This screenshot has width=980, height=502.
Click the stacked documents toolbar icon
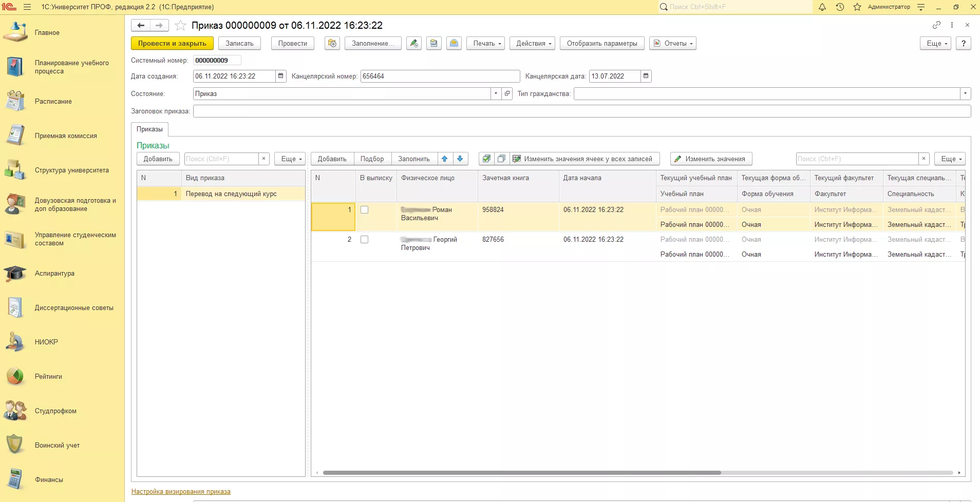[x=434, y=44]
